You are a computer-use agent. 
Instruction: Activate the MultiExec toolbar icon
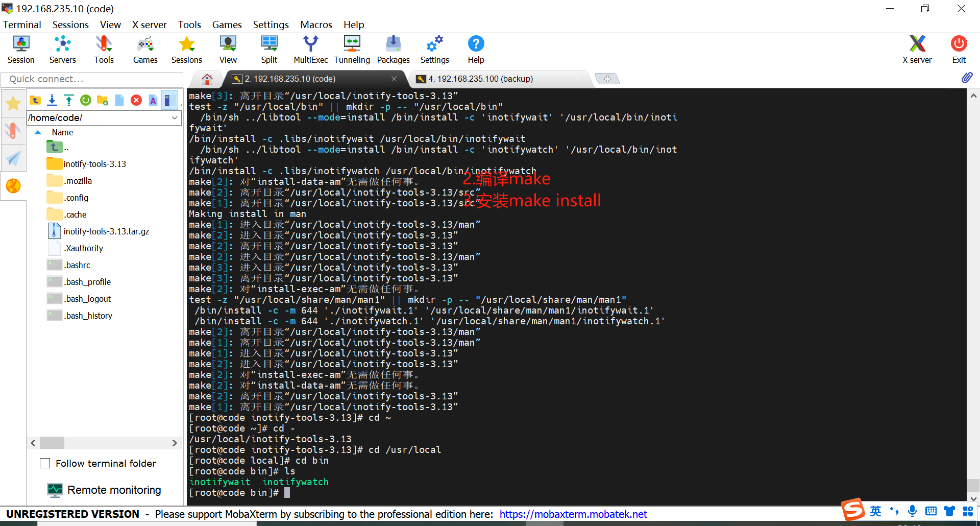click(x=310, y=50)
